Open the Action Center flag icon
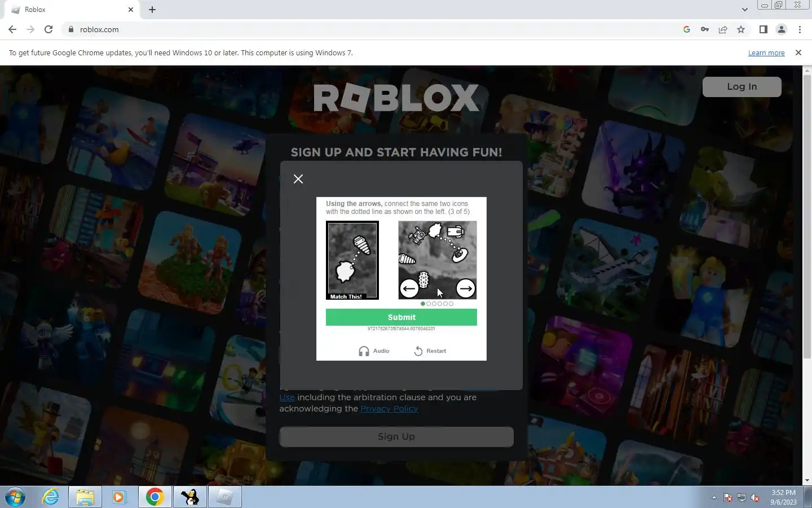This screenshot has width=812, height=508. tap(728, 498)
